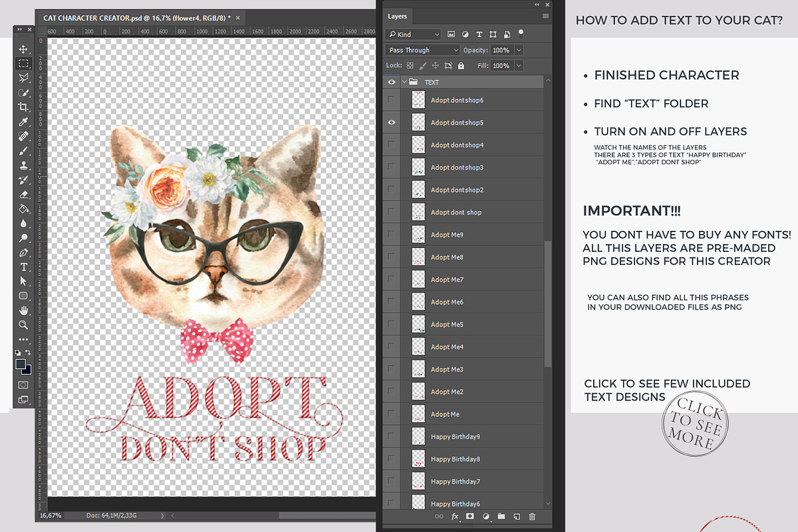The width and height of the screenshot is (798, 532).
Task: Click the lock all padlock icon
Action: point(462,66)
